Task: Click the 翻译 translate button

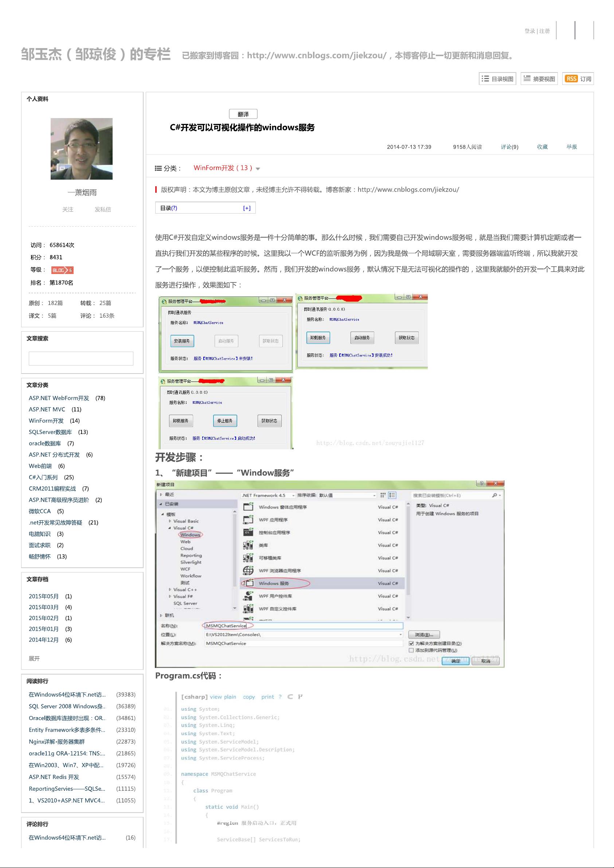Action: click(x=243, y=114)
